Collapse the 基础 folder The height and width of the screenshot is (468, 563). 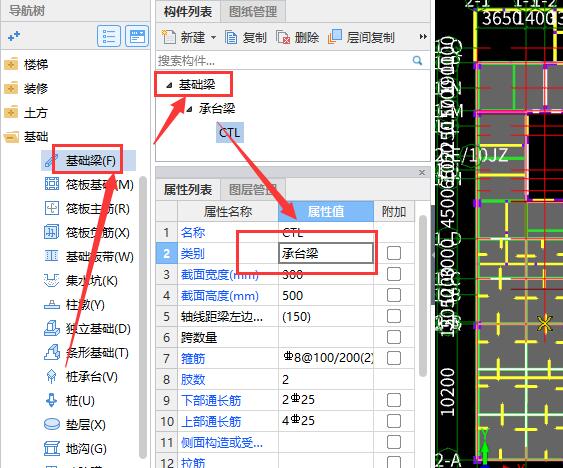26,136
